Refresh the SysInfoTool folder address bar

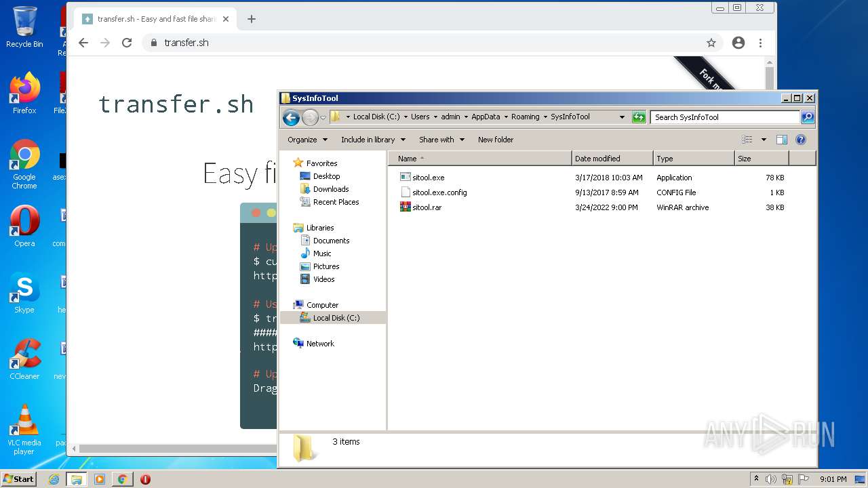[x=639, y=117]
